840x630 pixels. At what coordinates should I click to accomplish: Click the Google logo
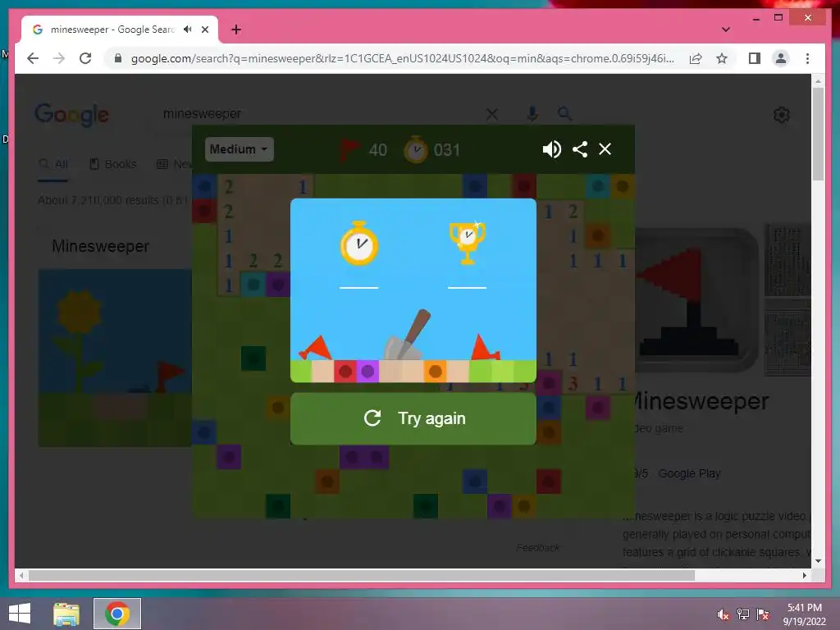point(72,115)
